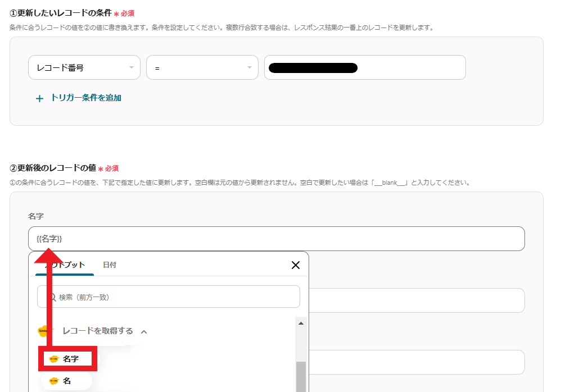The image size is (588, 392).
Task: Open the レコード番号 field dropdown
Action: (84, 68)
